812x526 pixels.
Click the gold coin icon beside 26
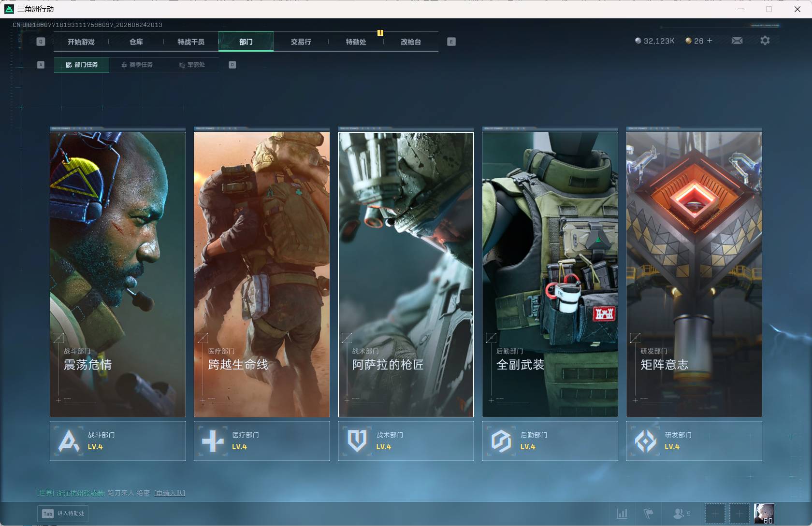coord(688,41)
